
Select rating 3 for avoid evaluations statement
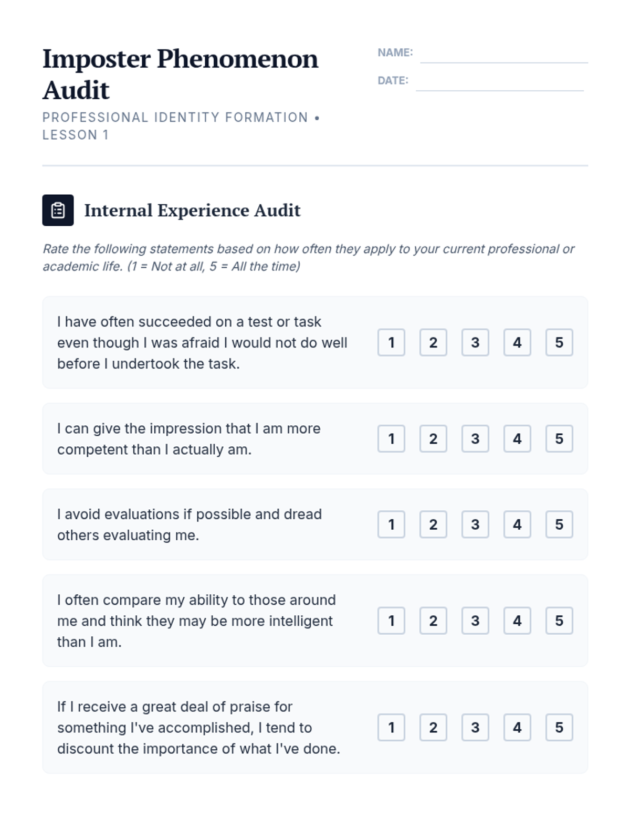[475, 524]
